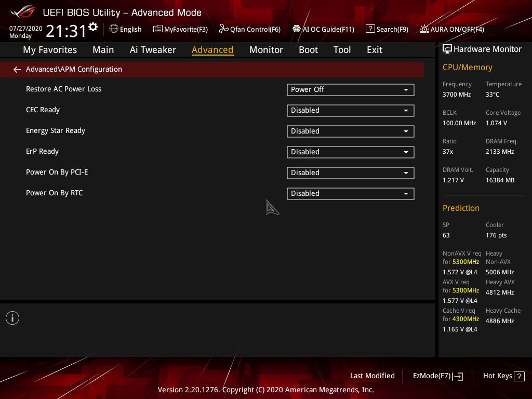Click the Search question mark icon
Screen dimensions: 532x399
370,29
